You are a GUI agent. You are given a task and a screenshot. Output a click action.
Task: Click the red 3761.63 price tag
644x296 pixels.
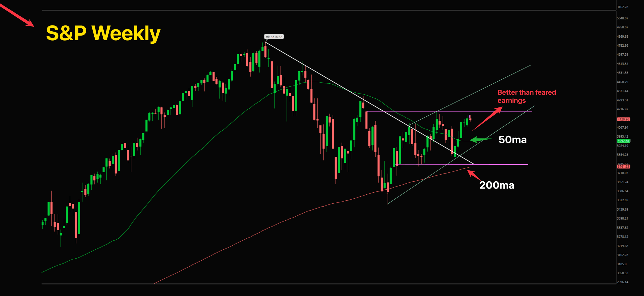(623, 167)
